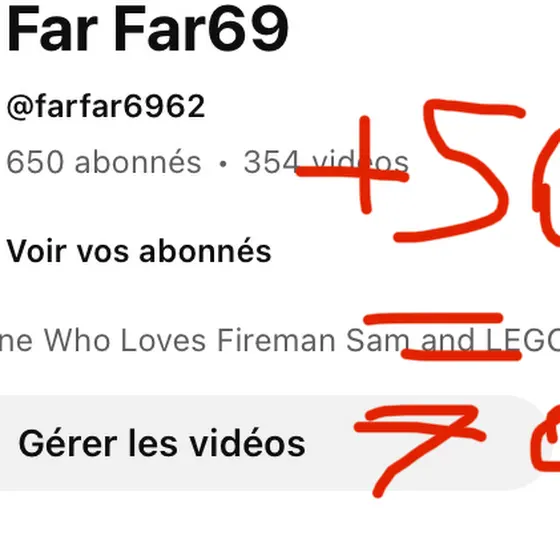Screen dimensions: 560x560
Task: Select the Far Far69 channel title
Action: click(x=148, y=29)
